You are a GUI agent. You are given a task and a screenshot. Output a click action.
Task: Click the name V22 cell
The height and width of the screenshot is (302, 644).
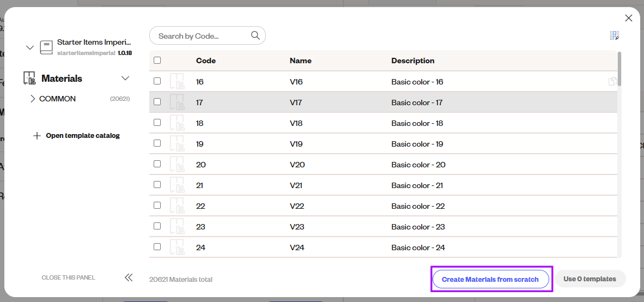tap(297, 206)
